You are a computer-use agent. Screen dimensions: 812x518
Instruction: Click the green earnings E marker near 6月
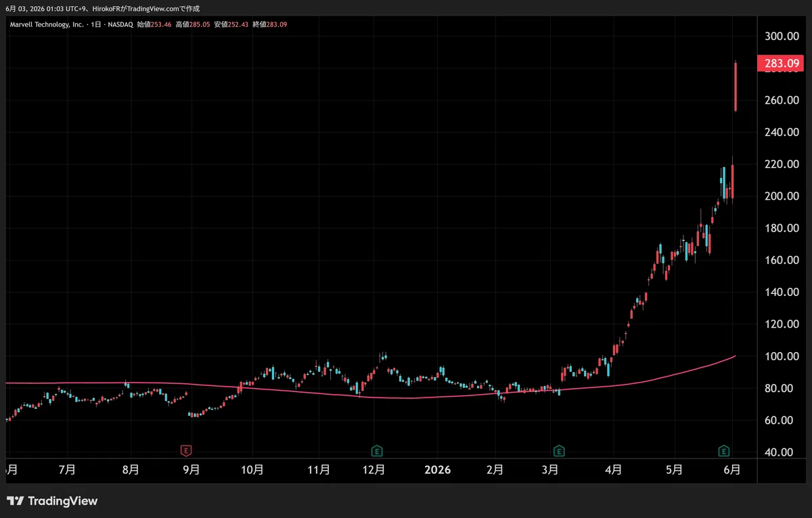(x=724, y=450)
